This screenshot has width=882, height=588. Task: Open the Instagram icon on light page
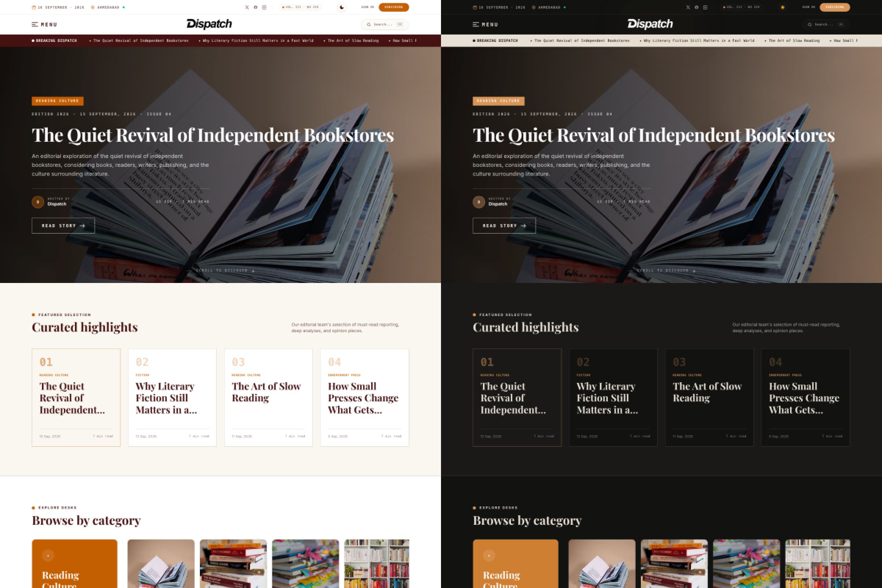[264, 7]
